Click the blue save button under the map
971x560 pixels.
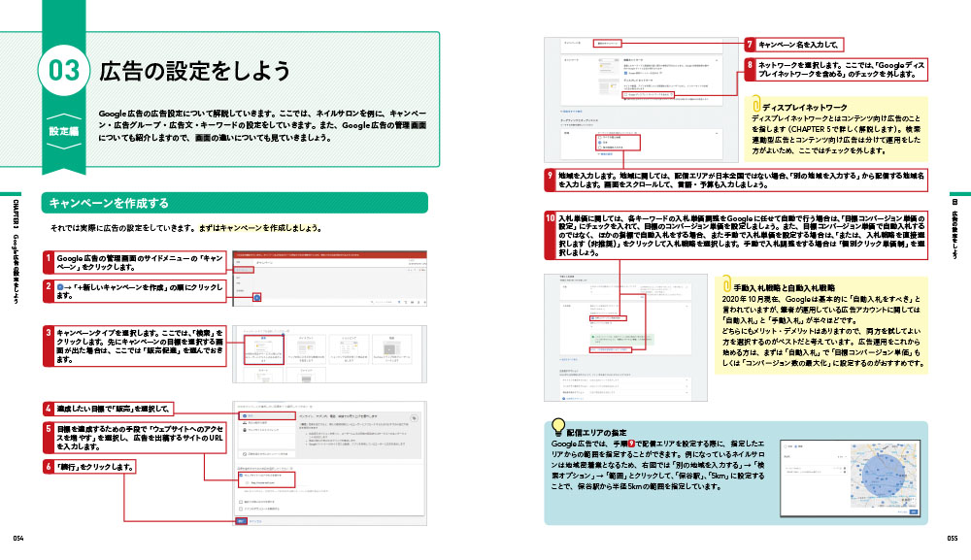tap(914, 511)
